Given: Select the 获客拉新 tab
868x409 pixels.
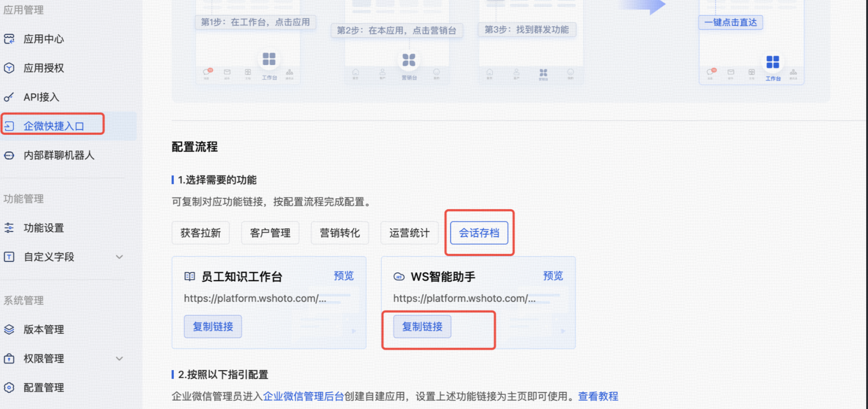Looking at the screenshot, I should coord(200,233).
